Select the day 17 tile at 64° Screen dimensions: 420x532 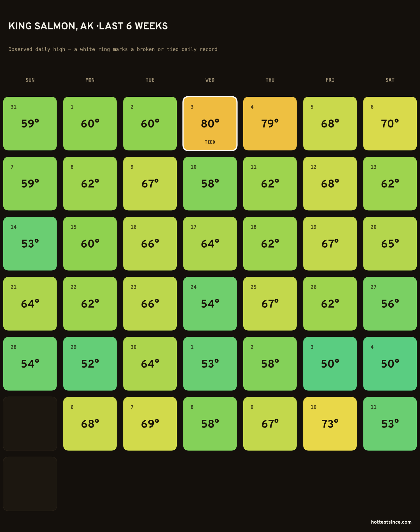pyautogui.click(x=210, y=244)
